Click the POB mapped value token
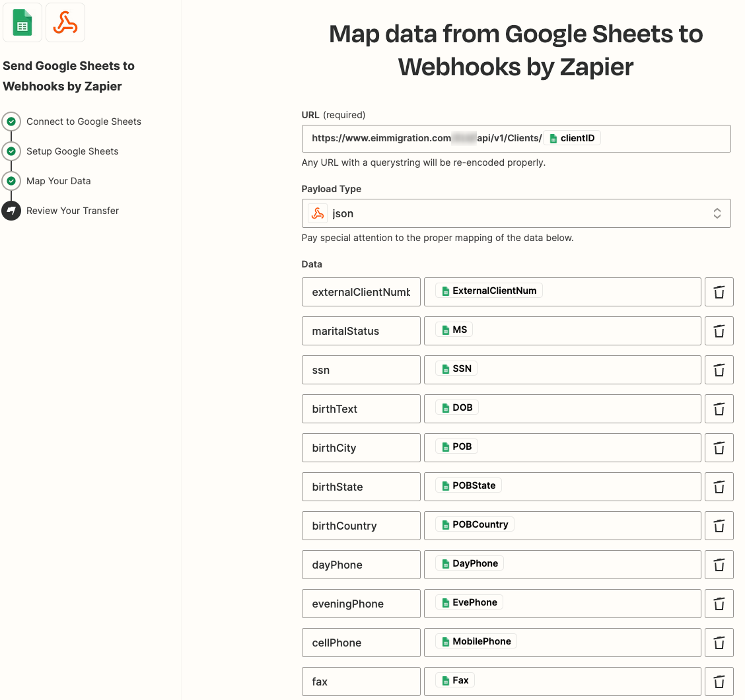 pos(456,446)
